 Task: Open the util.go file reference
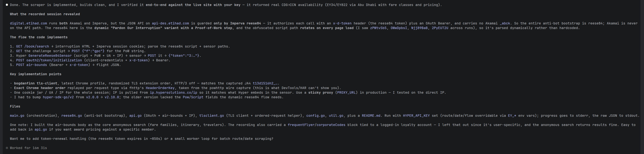pyautogui.click(x=336, y=116)
